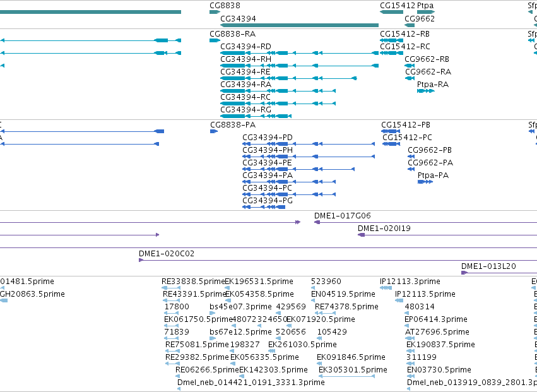Select protein CG34394-PC label
537x392 pixels.
(x=267, y=188)
